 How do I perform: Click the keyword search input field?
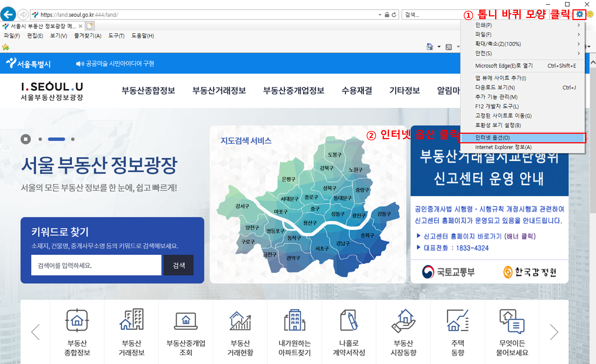coord(96,265)
